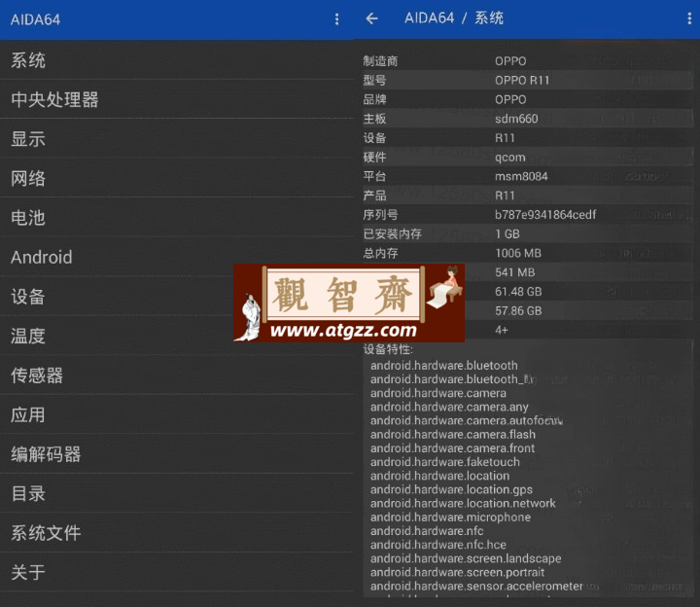Open the 系统文件 category
Image resolution: width=700 pixels, height=607 pixels.
tap(177, 533)
